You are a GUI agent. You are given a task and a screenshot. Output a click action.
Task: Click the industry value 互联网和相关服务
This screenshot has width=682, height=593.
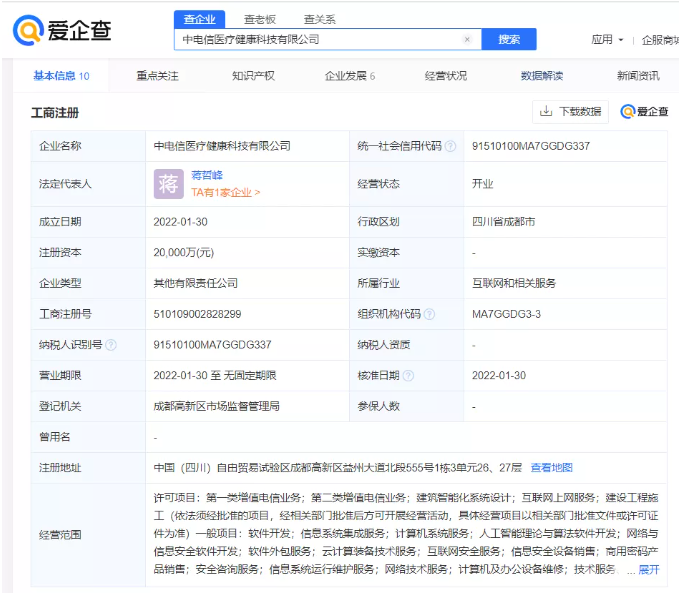coord(514,283)
